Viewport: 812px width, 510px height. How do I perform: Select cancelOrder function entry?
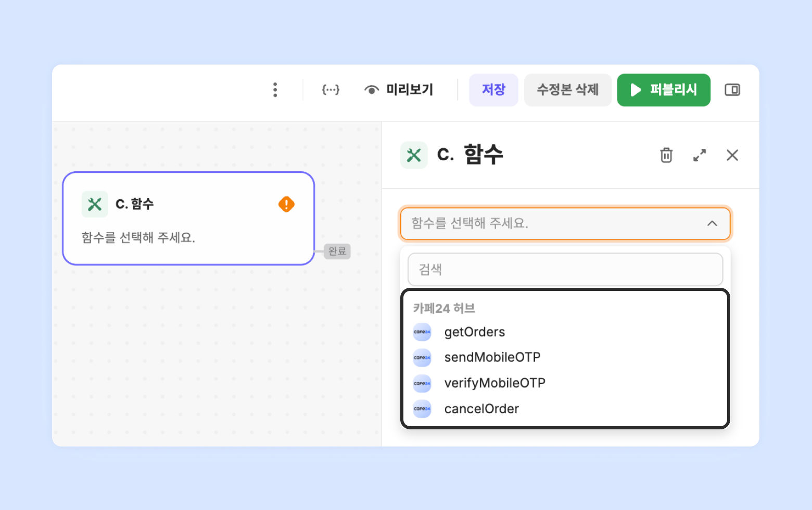(x=481, y=409)
